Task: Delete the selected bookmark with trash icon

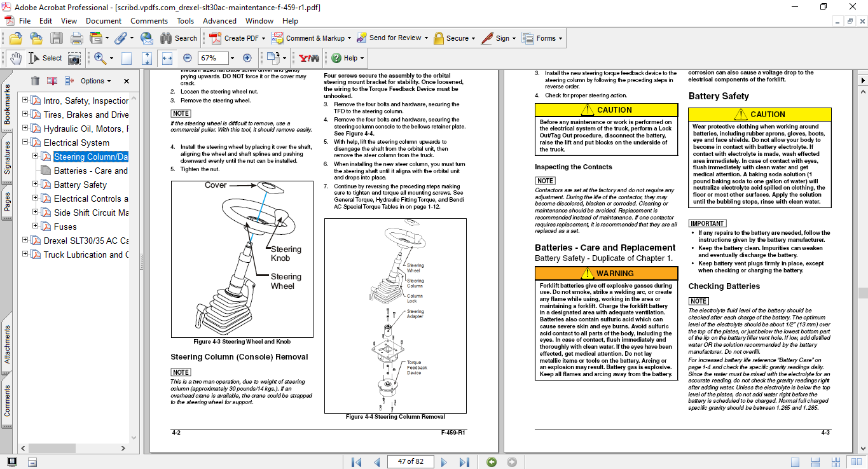Action: (35, 81)
